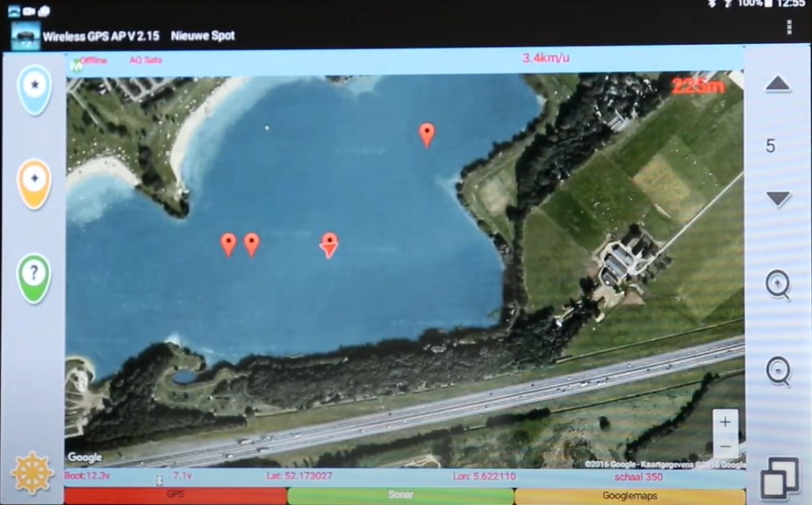Open the ship's wheel steering icon
Screen dimensions: 812x505
click(32, 472)
